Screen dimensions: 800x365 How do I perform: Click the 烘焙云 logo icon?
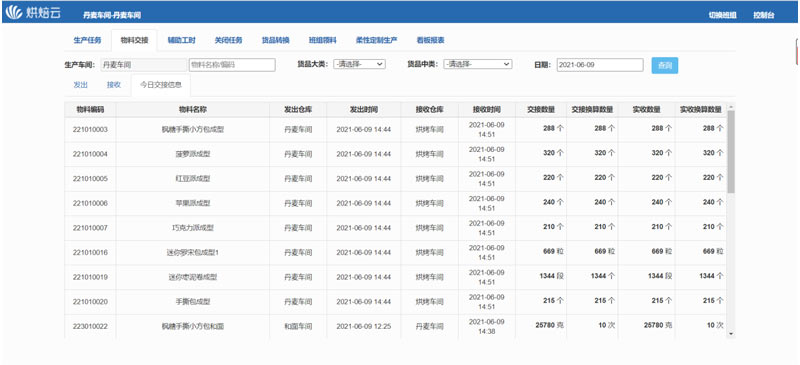14,12
